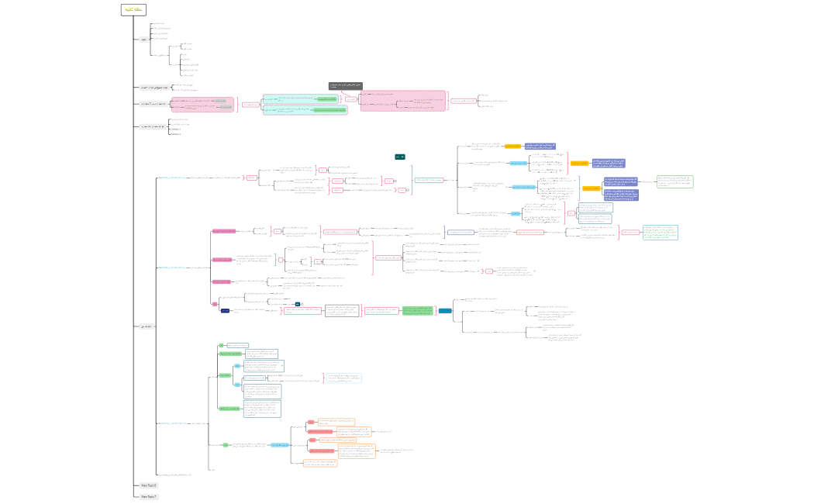Click the green-bordered box at far right
The image size is (814, 504).
[x=674, y=181]
